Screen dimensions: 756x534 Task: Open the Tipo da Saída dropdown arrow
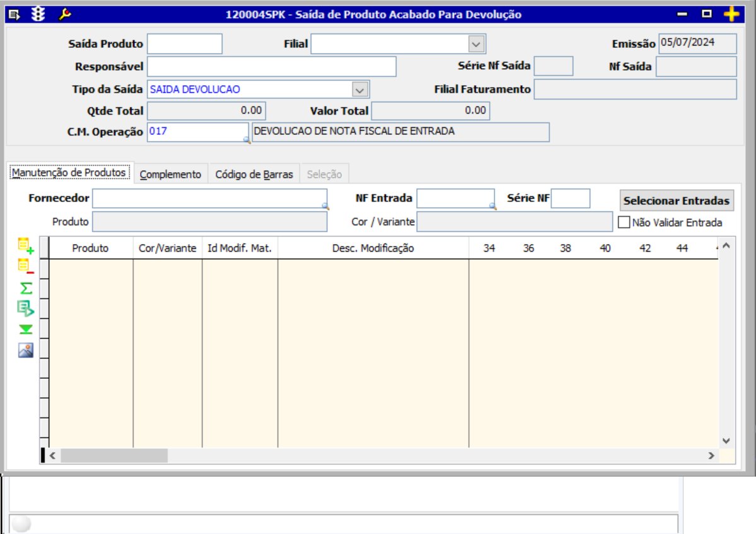[359, 90]
